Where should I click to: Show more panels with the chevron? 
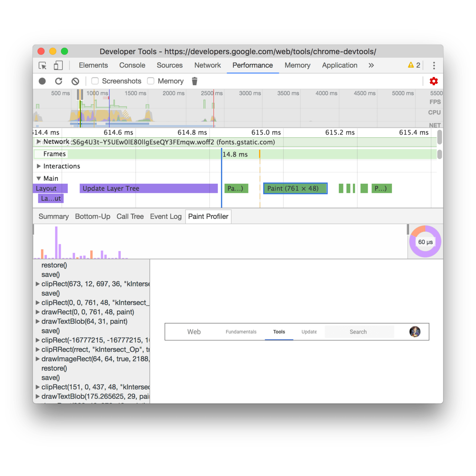pyautogui.click(x=371, y=65)
